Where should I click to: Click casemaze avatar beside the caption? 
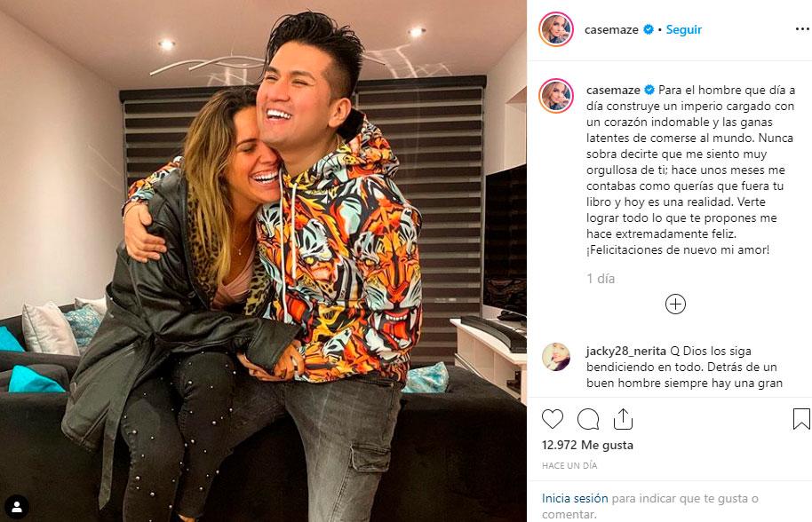(x=556, y=96)
